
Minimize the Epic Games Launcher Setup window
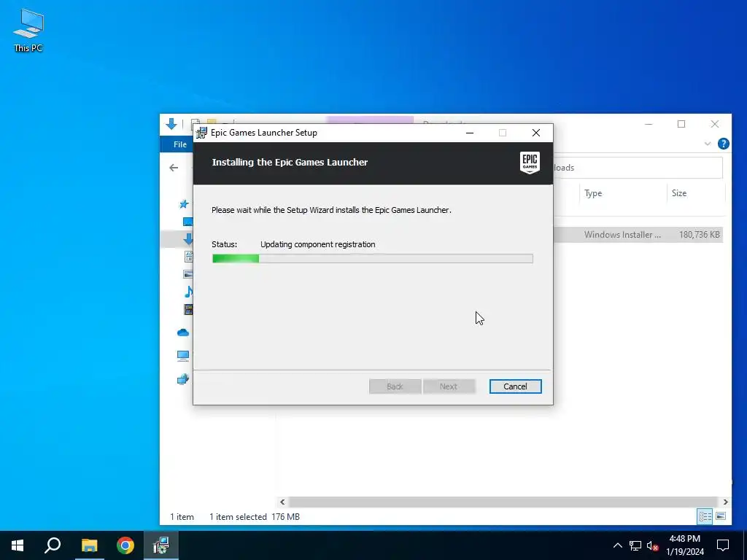470,133
